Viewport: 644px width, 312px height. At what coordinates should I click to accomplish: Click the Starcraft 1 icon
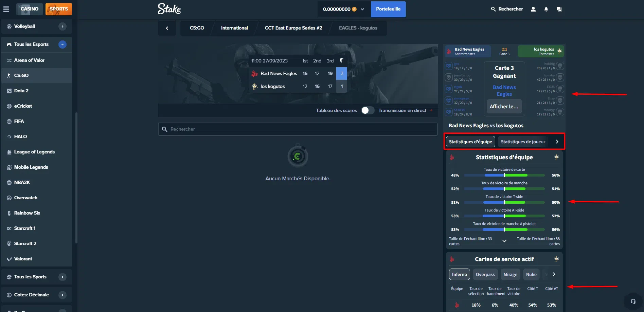9,228
